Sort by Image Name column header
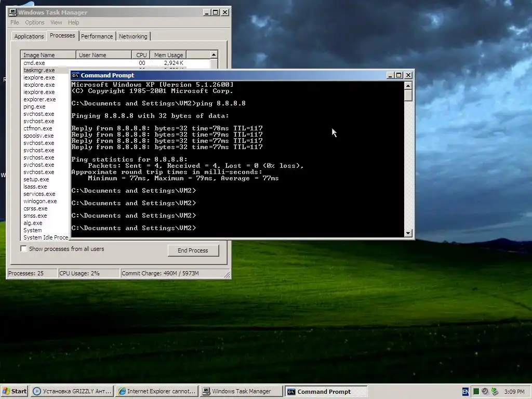Viewport: 532px width, 399px height. click(x=48, y=55)
